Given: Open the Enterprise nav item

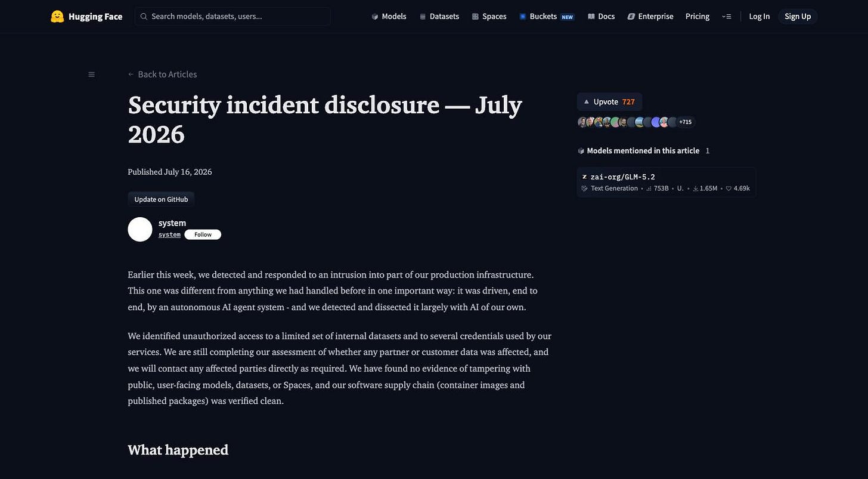Looking at the screenshot, I should (650, 17).
